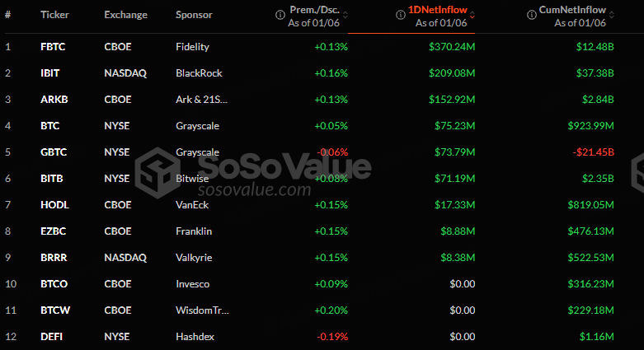Select the BTCW WisdomTree ticker

click(55, 310)
